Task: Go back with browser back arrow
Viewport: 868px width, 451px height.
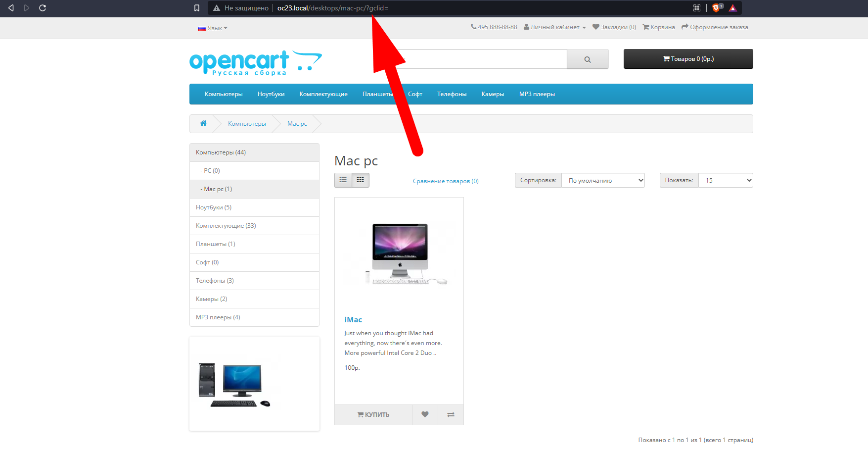Action: tap(11, 8)
